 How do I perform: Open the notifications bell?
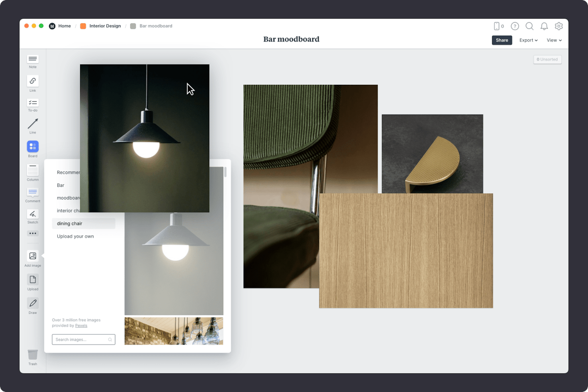point(544,26)
